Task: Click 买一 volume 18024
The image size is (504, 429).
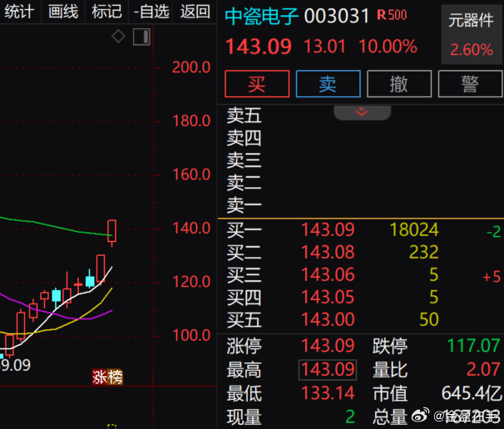Action: 414,229
